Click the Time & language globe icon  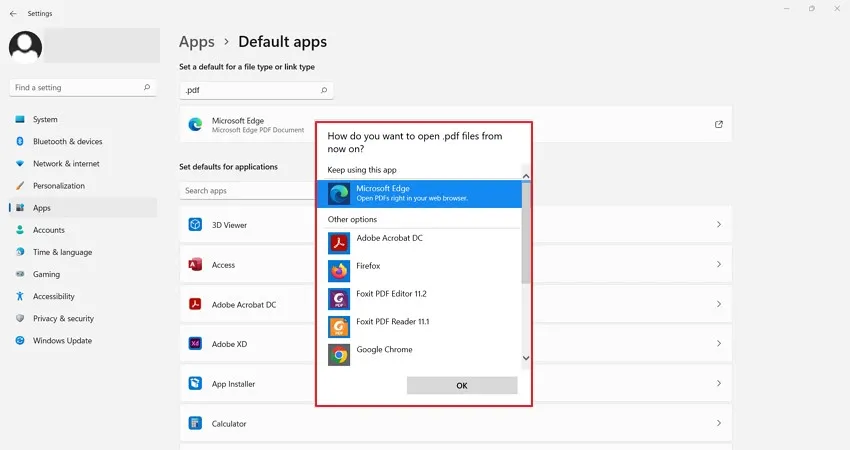tap(20, 252)
